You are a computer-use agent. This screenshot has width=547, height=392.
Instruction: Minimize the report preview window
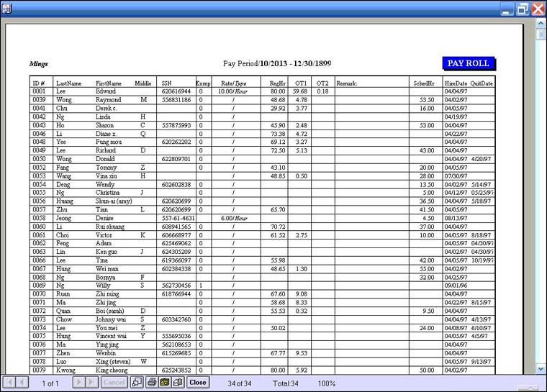[507, 9]
